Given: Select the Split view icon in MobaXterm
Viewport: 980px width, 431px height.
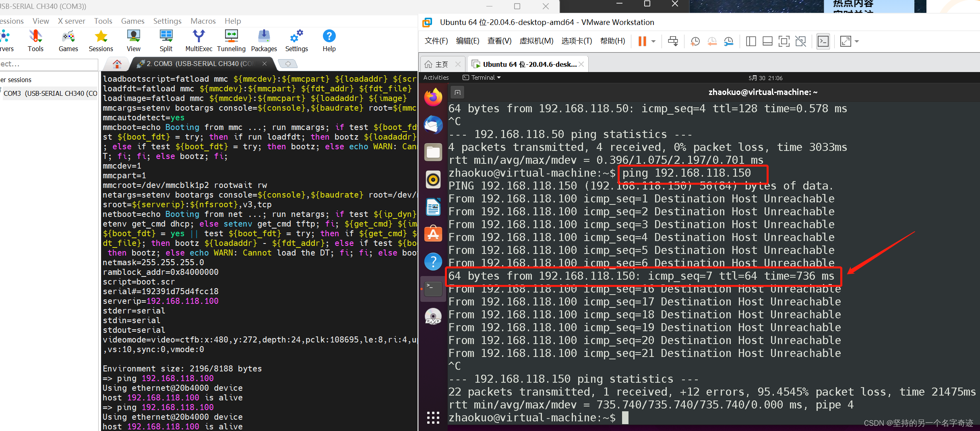Looking at the screenshot, I should click(166, 40).
